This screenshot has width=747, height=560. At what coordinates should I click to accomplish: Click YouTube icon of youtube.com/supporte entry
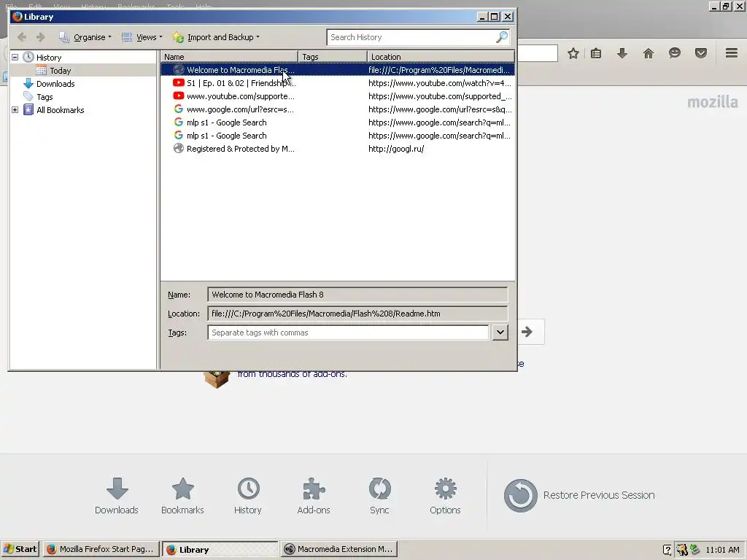pos(179,96)
